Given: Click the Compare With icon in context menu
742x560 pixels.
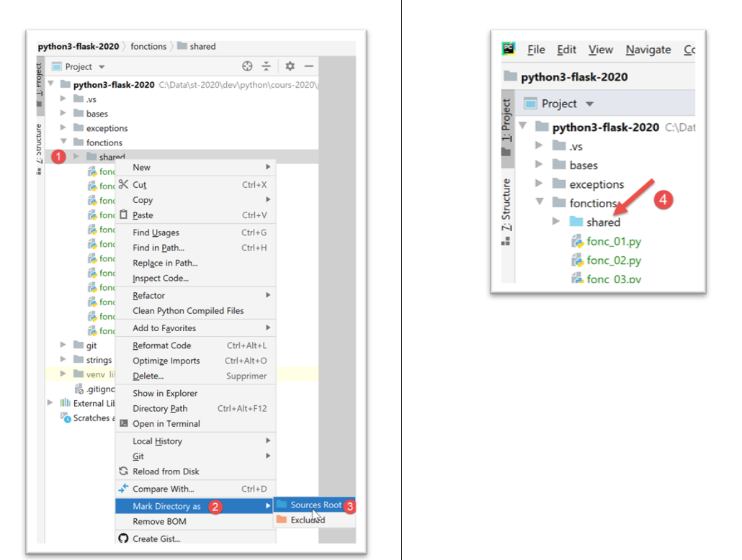Looking at the screenshot, I should [x=123, y=489].
